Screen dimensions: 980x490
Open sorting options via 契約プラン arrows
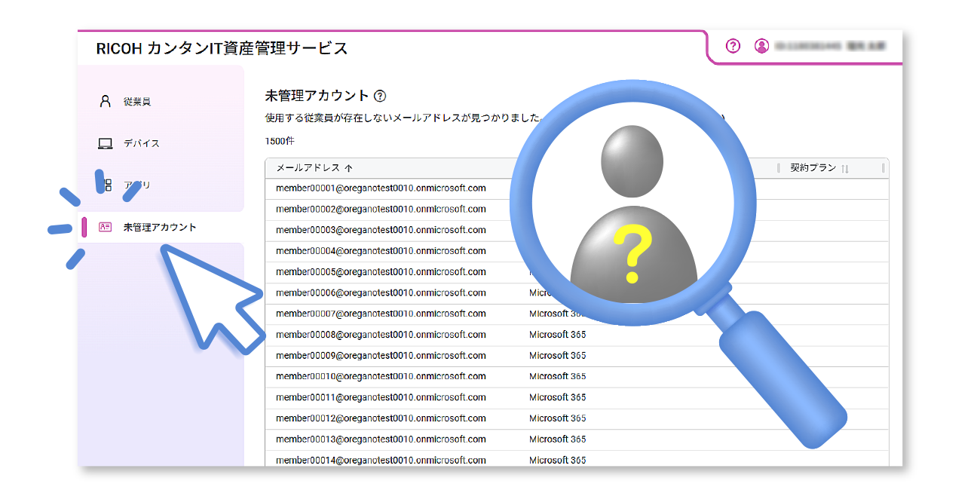[844, 168]
